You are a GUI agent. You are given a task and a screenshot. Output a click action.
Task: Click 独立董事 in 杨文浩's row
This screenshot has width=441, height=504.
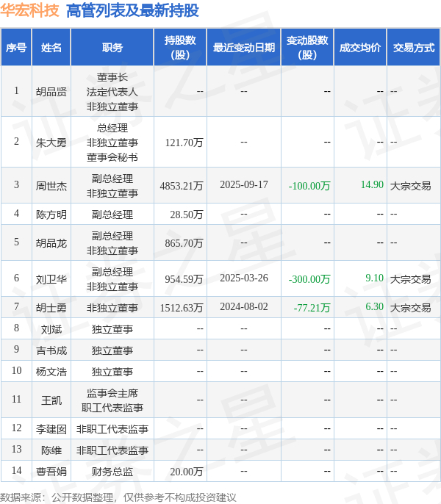pyautogui.click(x=112, y=372)
